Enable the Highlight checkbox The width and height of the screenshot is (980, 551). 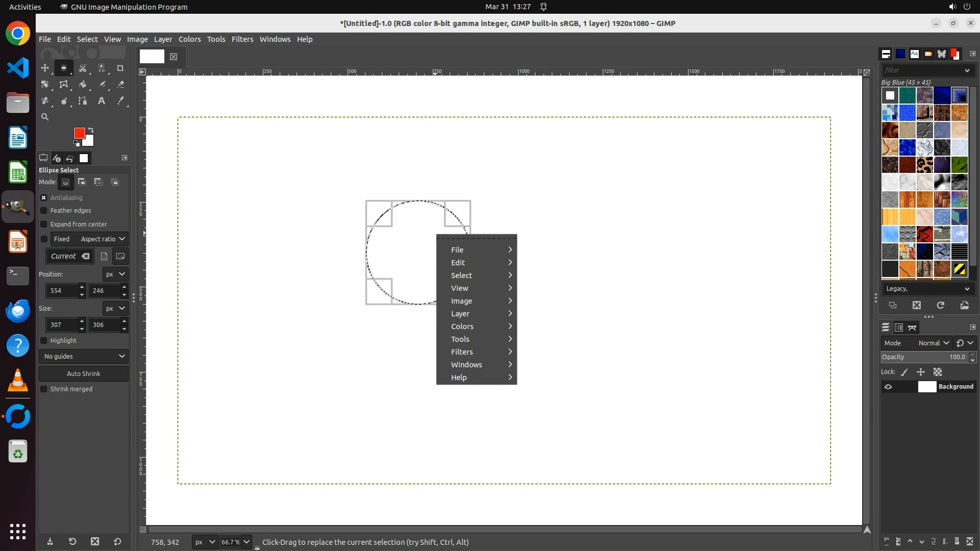click(x=44, y=341)
